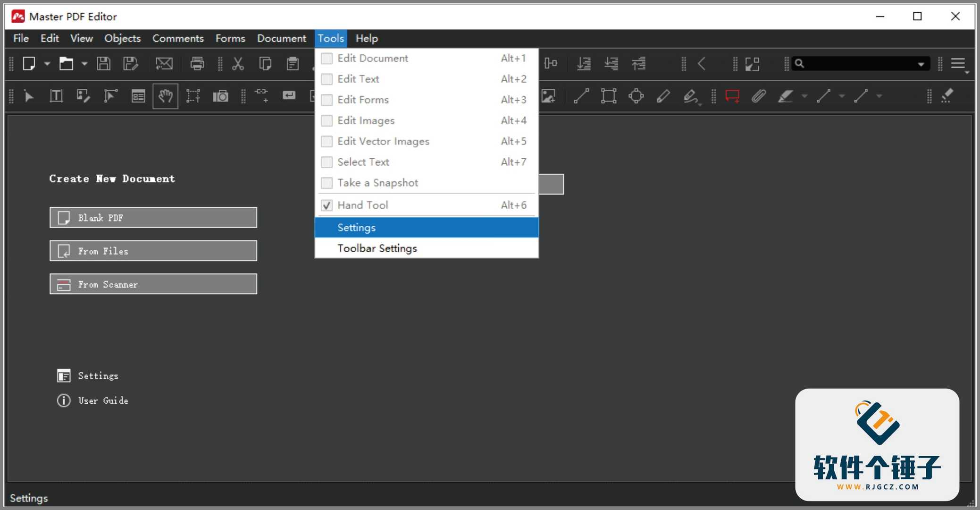This screenshot has width=980, height=510.
Task: Select the Ellipse drawing tool icon
Action: [636, 96]
